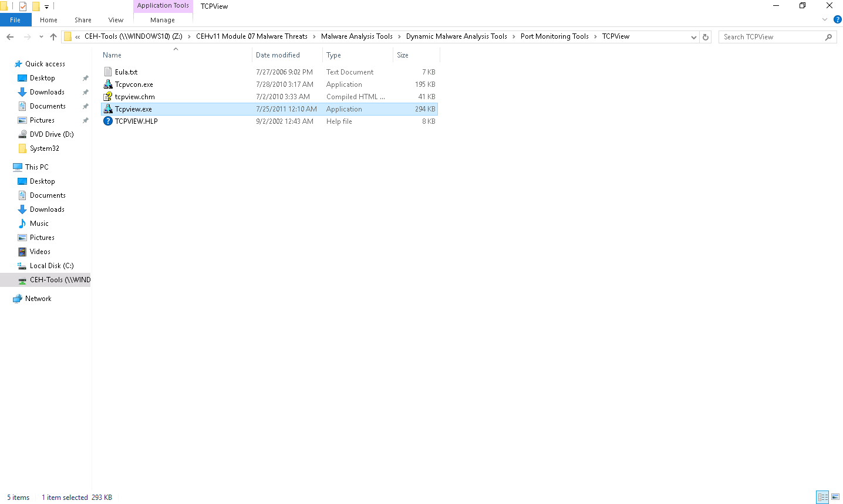The width and height of the screenshot is (843, 504).
Task: Select the TCPVIEW.HLP file icon
Action: [108, 121]
